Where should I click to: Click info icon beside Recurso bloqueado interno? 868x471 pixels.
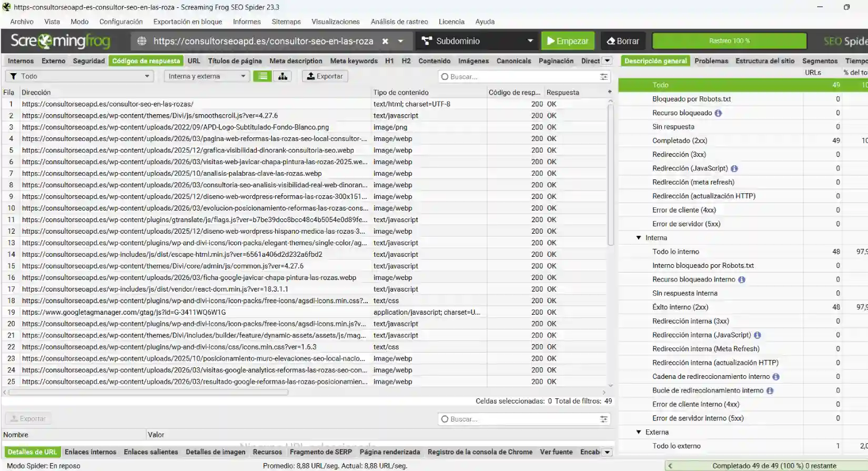coord(741,280)
